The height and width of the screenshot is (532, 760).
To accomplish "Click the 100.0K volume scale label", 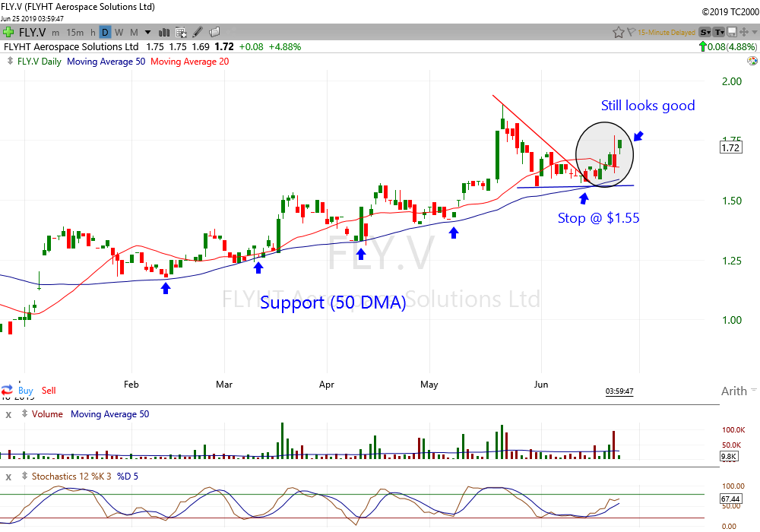I will pos(733,429).
